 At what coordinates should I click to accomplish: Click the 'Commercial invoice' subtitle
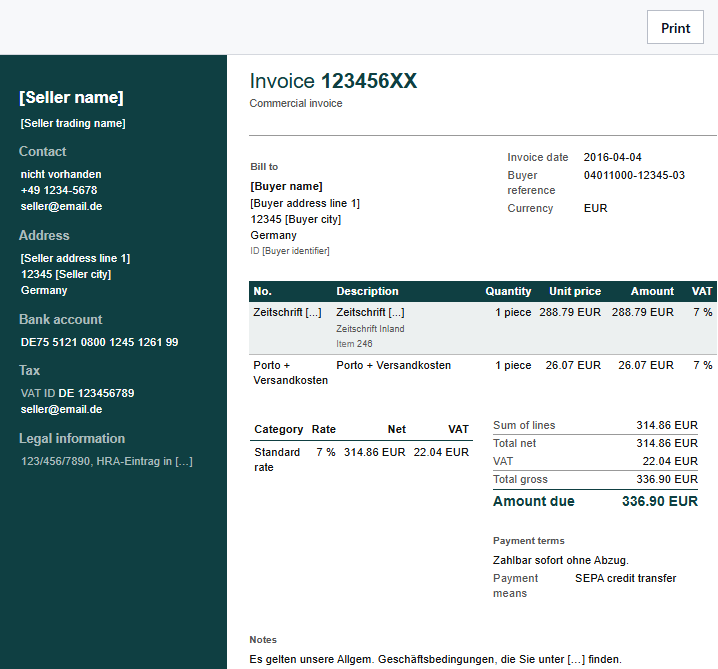[296, 103]
